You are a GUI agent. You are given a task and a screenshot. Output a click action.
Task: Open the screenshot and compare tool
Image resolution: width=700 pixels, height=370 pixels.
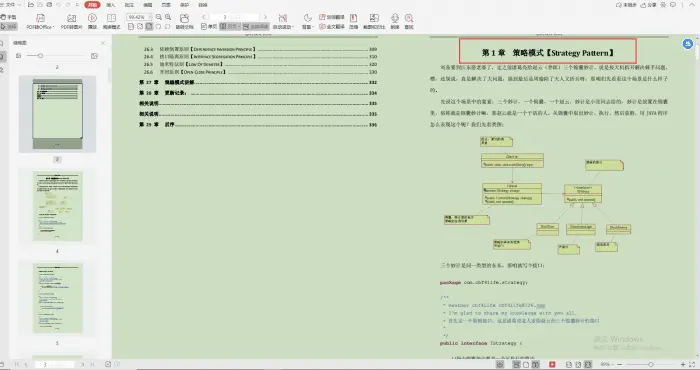click(374, 21)
